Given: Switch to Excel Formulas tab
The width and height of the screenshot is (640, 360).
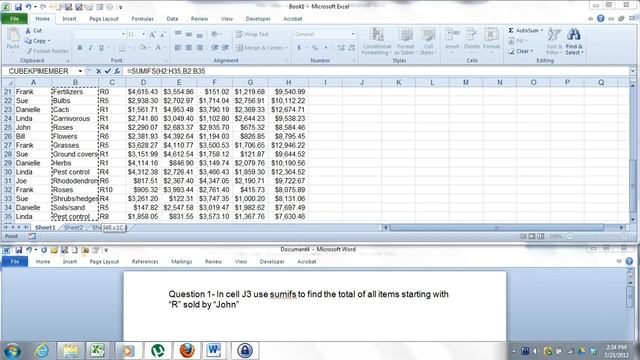Looking at the screenshot, I should point(142,19).
